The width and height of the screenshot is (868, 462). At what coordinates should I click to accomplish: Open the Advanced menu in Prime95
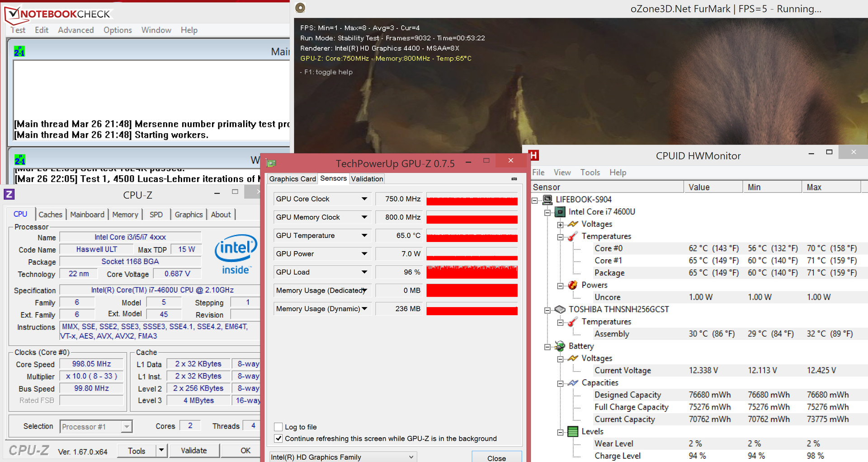(x=76, y=30)
